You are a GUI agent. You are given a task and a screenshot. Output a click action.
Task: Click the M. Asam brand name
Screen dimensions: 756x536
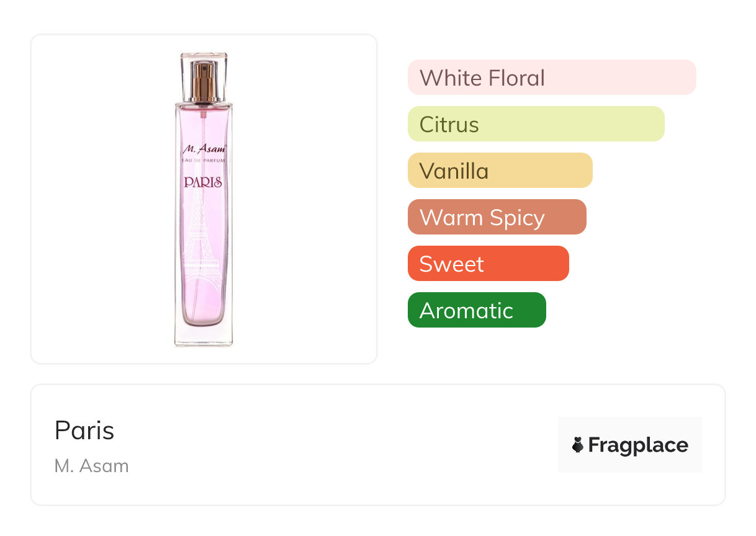[92, 465]
